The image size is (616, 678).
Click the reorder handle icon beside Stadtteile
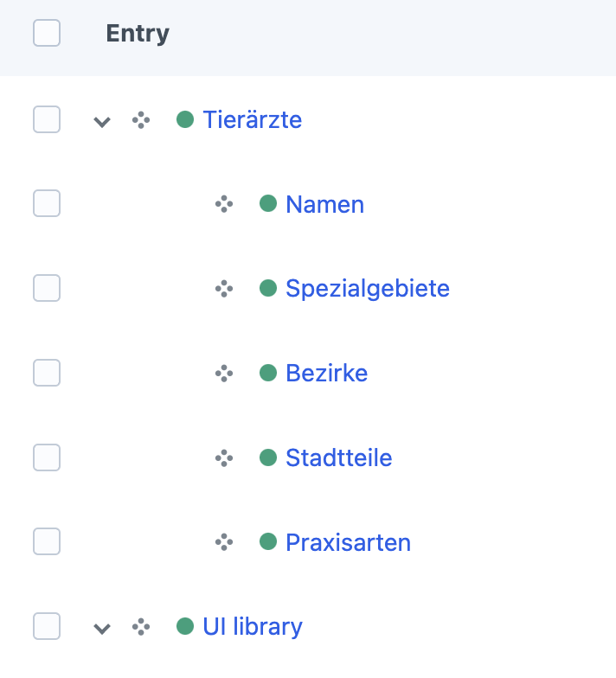point(224,458)
